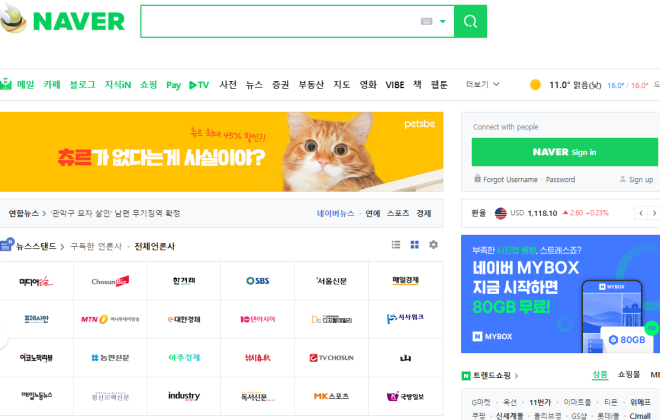Open 지식iN from the navigation bar
The height and width of the screenshot is (420, 660).
coord(118,85)
